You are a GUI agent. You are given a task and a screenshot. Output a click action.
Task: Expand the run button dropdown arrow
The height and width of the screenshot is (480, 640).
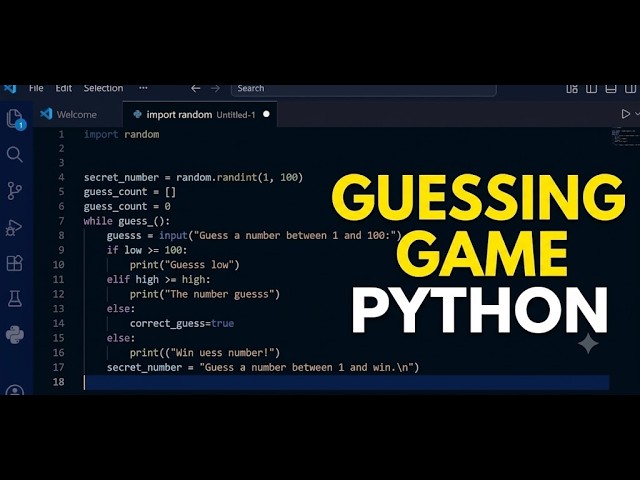point(637,114)
